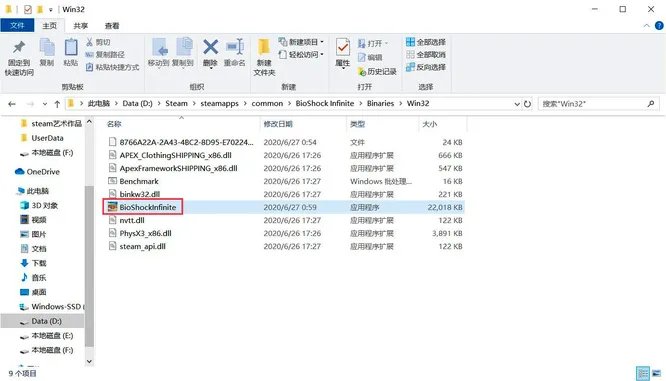Image resolution: width=666 pixels, height=381 pixels.
Task: Click Invert selection in ribbon
Action: point(426,67)
